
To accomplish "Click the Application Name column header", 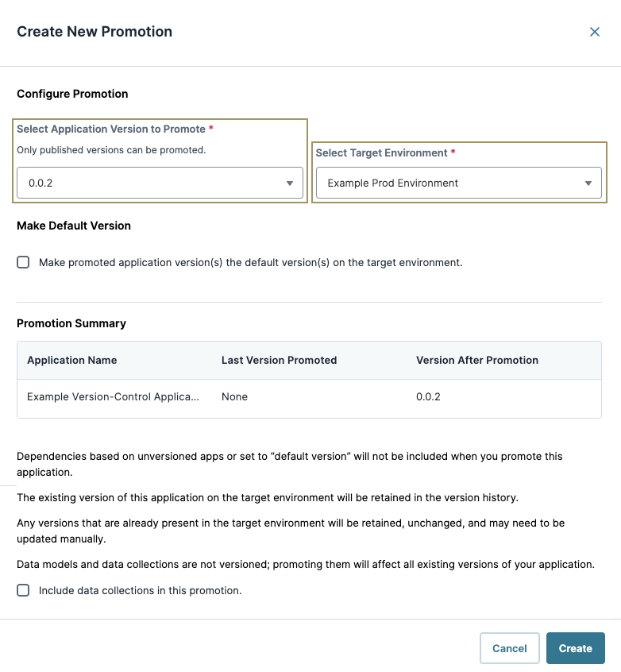I will click(71, 360).
